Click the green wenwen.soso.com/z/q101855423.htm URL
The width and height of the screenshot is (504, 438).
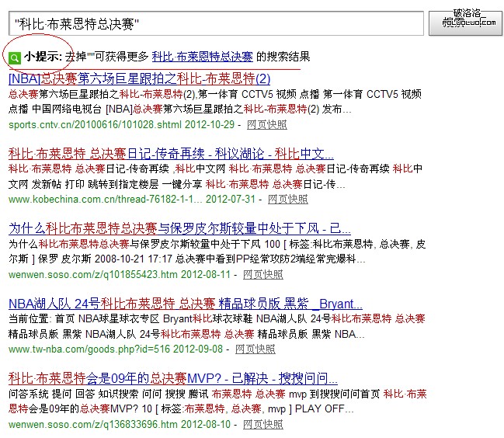click(x=93, y=274)
